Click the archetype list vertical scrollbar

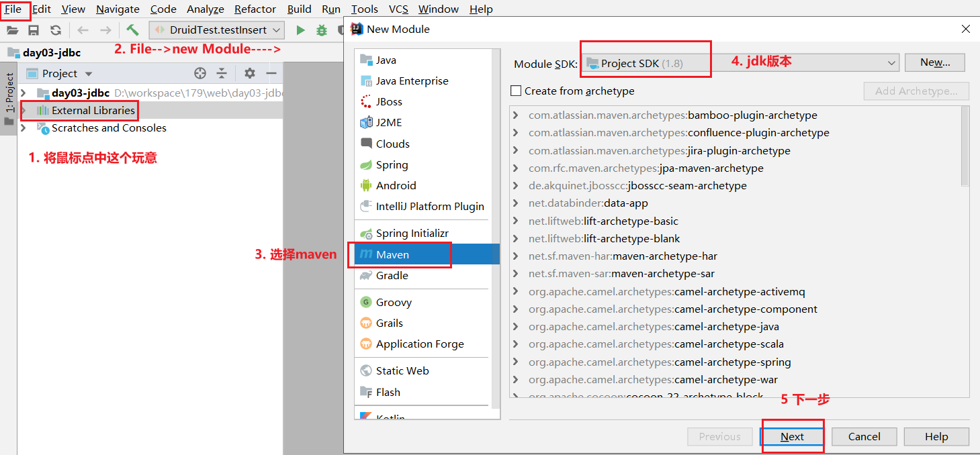click(965, 148)
